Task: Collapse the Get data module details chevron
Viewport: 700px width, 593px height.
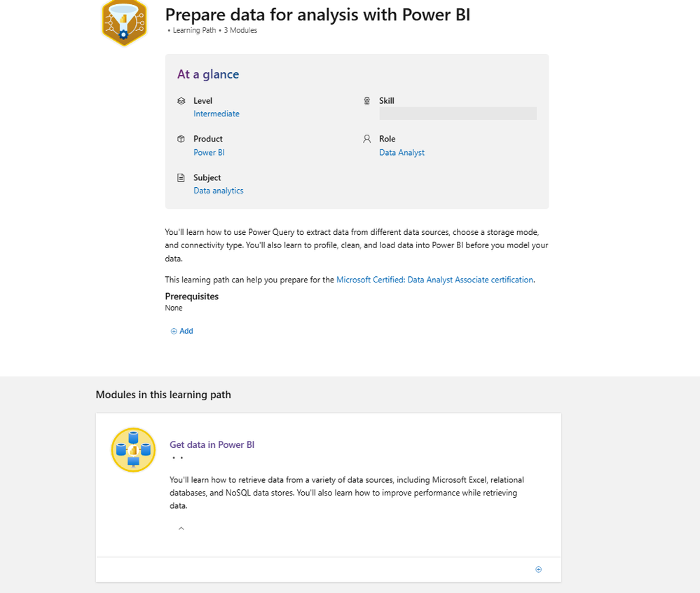Action: [x=181, y=529]
